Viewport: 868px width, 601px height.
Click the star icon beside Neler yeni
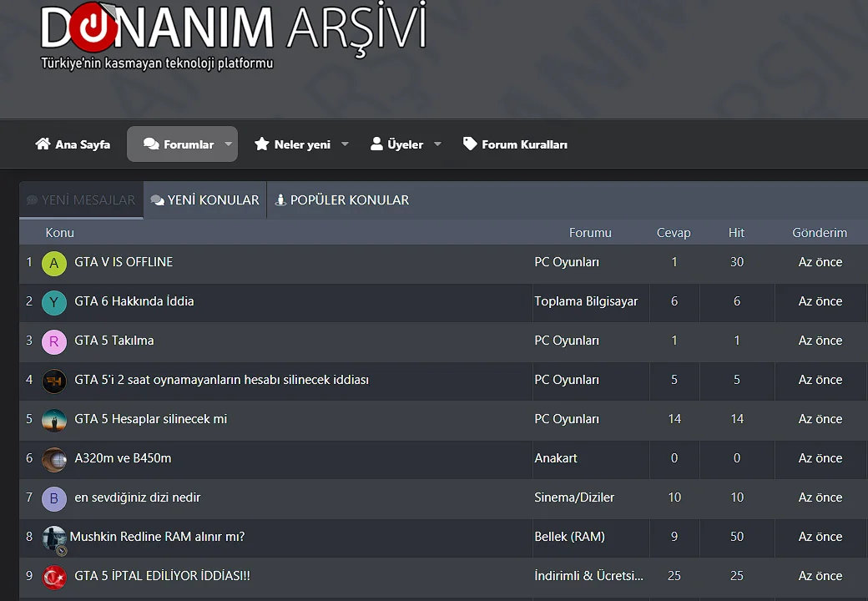[x=261, y=144]
